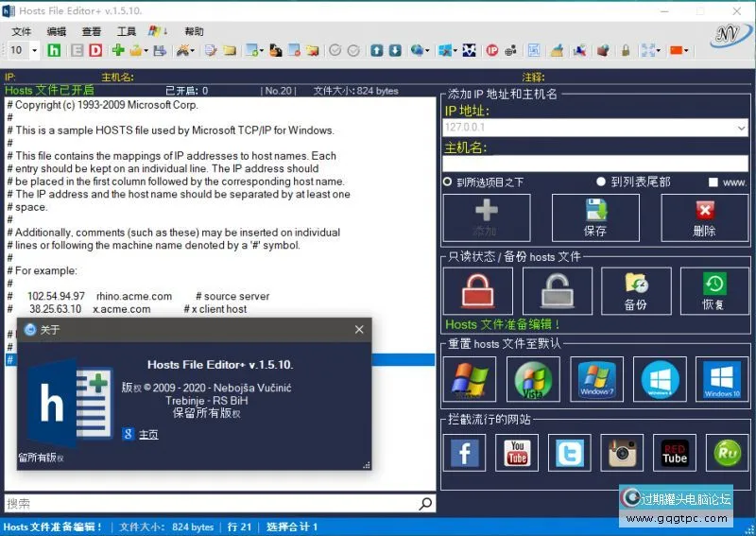Image resolution: width=756 pixels, height=536 pixels.
Task: Click the red lock read-only button
Action: tap(477, 291)
